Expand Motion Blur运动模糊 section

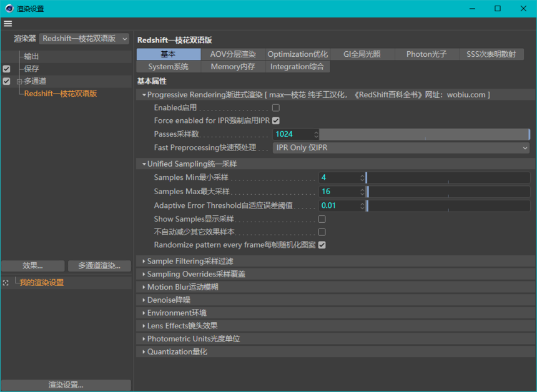[144, 287]
